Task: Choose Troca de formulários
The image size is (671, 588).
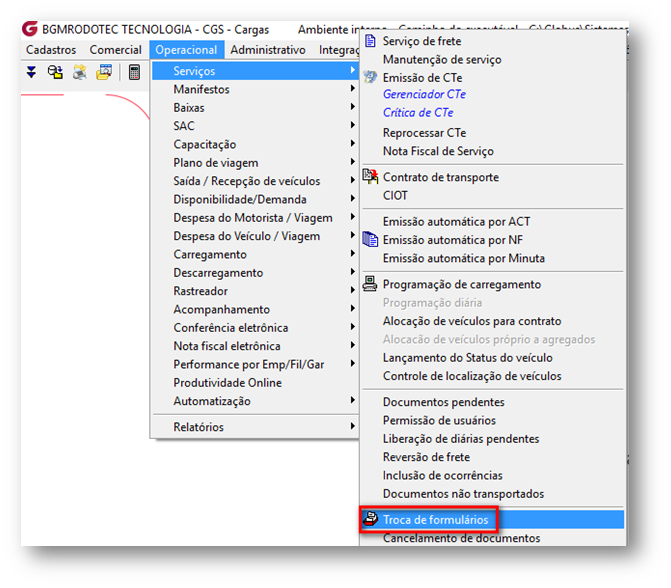Action: coord(492,520)
